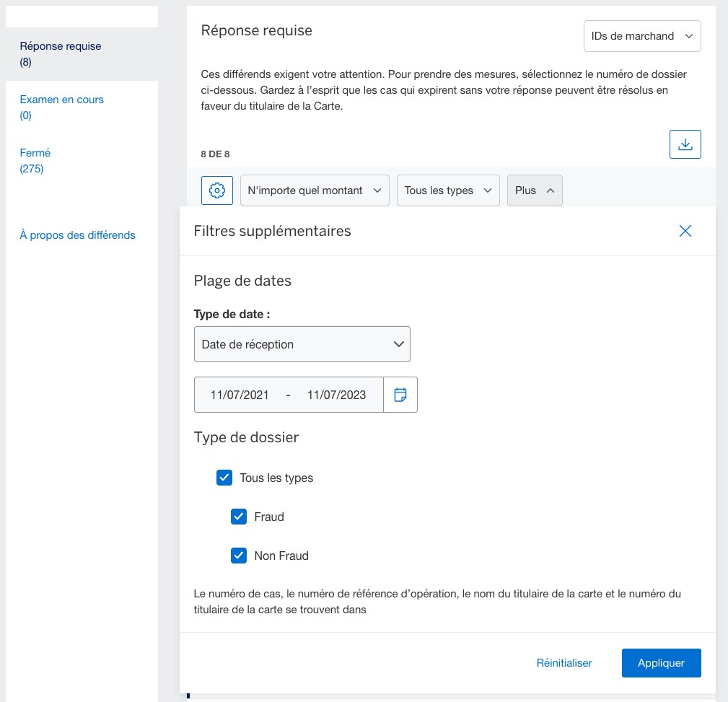Collapse the Plus filter panel

(x=534, y=190)
